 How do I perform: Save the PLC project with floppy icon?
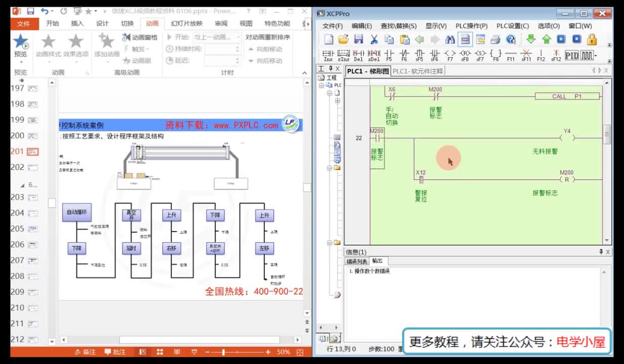point(359,39)
